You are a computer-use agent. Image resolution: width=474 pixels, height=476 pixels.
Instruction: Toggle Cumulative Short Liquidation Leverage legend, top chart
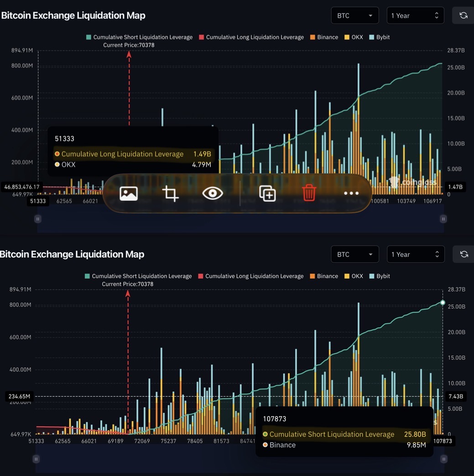coord(139,37)
